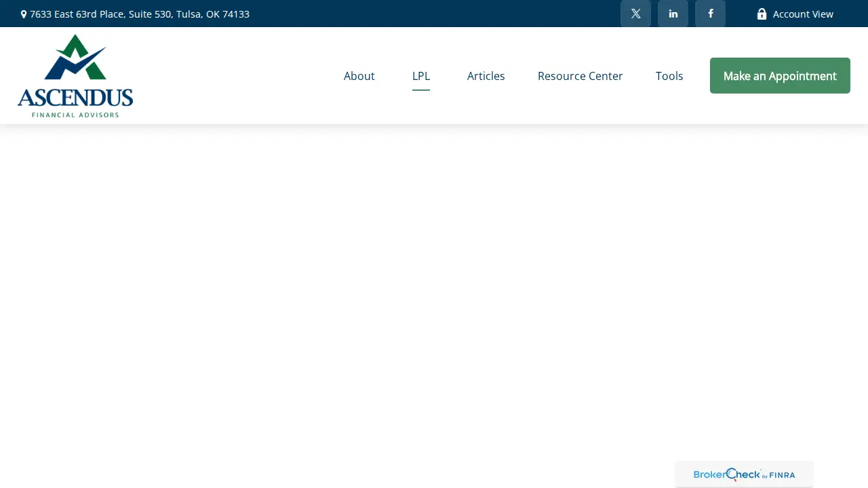Open the Account View link
The height and width of the screenshot is (488, 868).
point(803,14)
